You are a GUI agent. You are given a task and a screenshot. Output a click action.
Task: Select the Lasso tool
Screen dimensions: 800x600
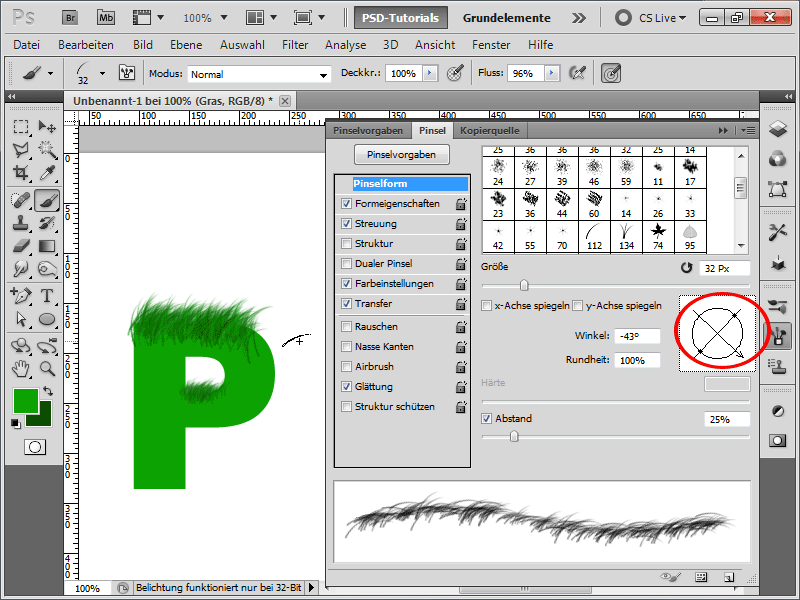(21, 149)
